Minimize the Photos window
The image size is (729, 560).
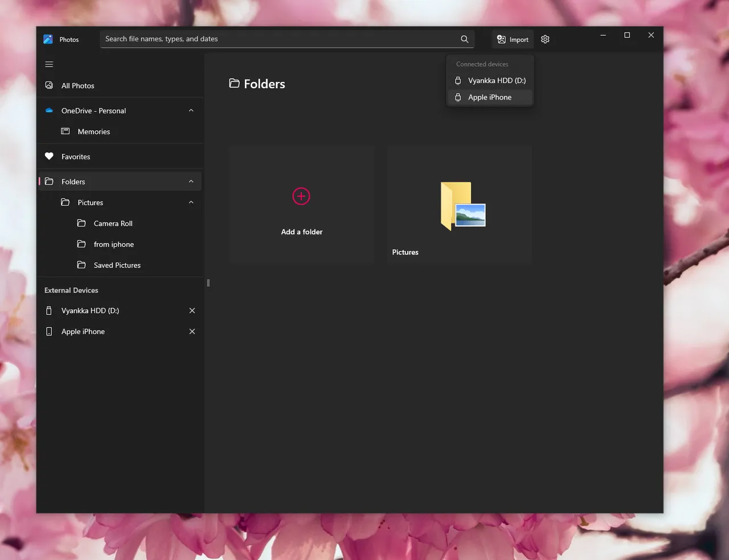(x=603, y=35)
